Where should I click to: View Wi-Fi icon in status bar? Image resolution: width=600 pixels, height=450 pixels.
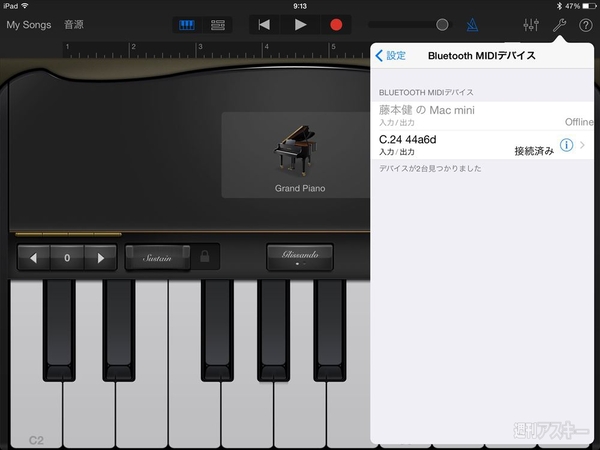pyautogui.click(x=25, y=5)
